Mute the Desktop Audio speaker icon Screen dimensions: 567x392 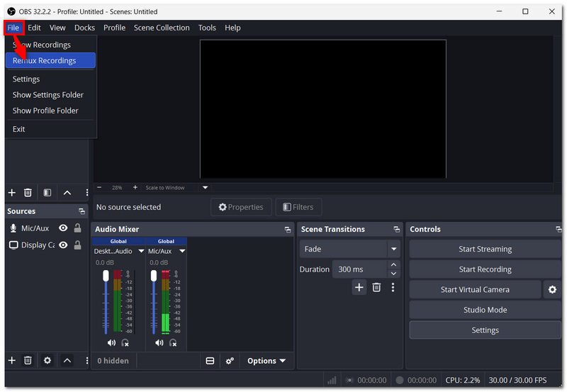(x=111, y=342)
